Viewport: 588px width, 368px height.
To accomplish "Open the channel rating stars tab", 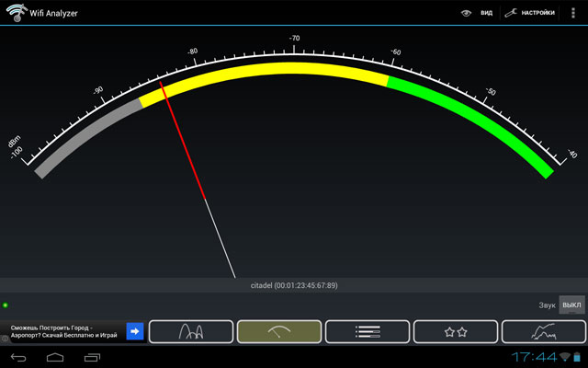I will 456,331.
